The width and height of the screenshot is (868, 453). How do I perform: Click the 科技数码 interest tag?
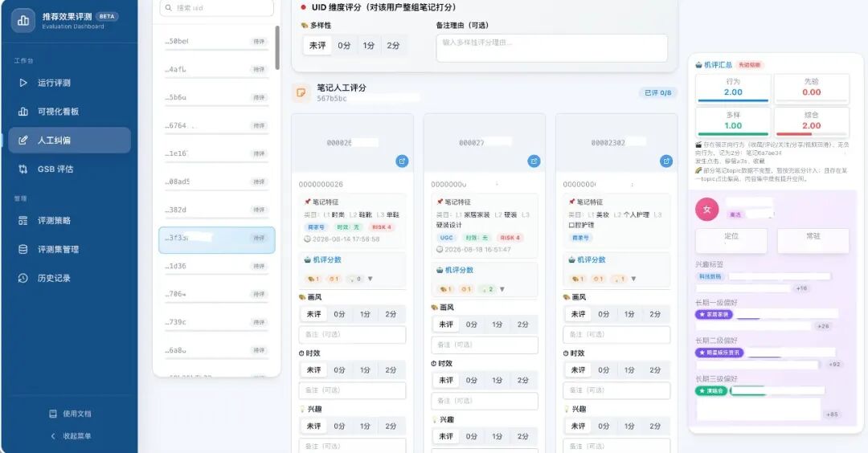click(x=710, y=276)
